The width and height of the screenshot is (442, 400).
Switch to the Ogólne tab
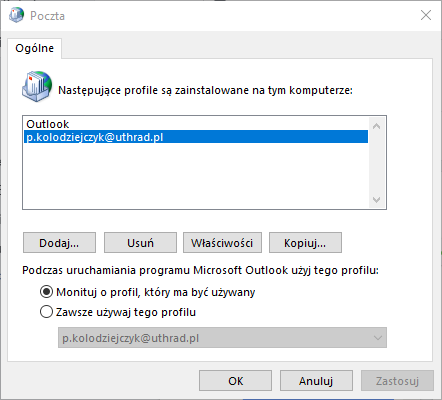(x=34, y=48)
